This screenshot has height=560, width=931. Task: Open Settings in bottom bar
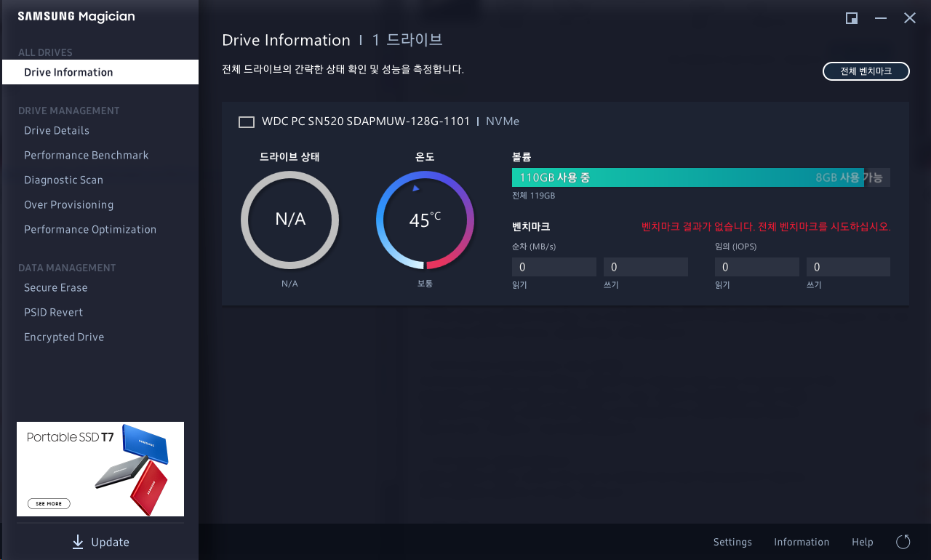point(732,542)
